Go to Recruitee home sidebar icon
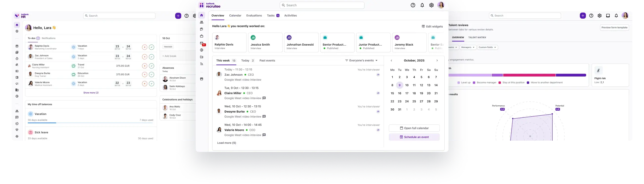Screen dimensions: 644x184 coord(202,15)
